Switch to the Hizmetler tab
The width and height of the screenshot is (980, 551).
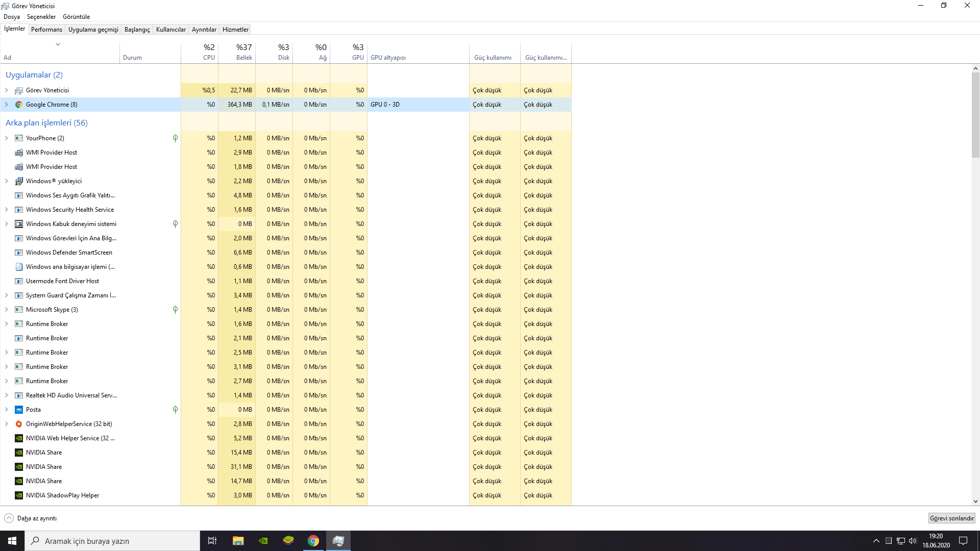(235, 30)
